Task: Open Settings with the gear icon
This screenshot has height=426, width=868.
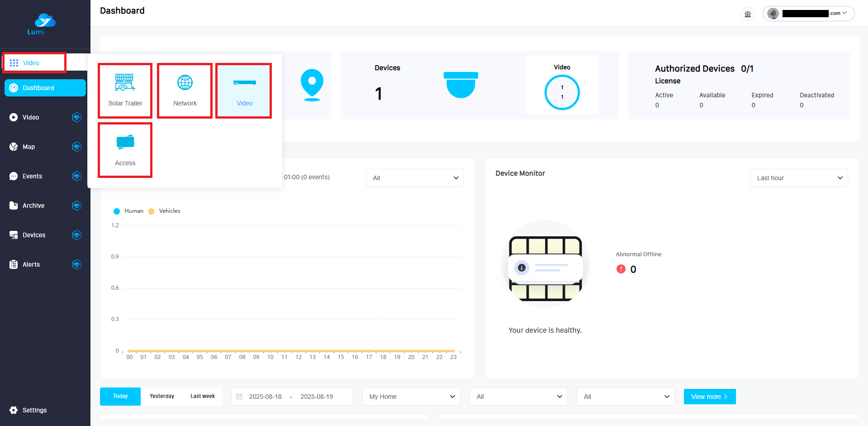Action: 14,410
